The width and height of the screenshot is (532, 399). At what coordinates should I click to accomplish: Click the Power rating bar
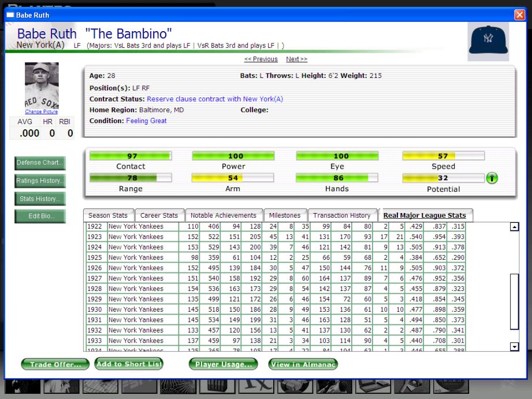tap(233, 156)
